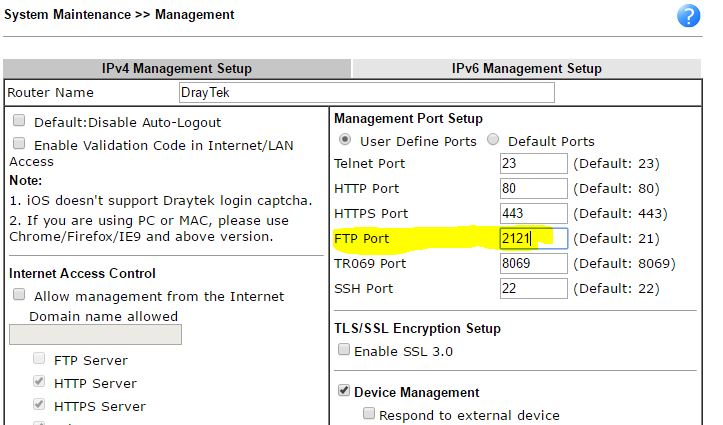The image size is (723, 425).
Task: Click the Telnet Port field
Action: (x=533, y=163)
